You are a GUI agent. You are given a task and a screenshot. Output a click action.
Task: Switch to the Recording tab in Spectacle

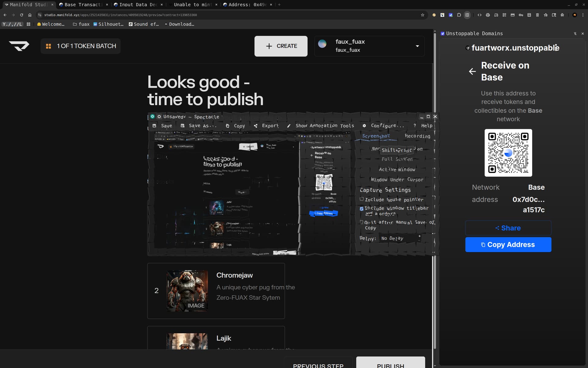click(417, 136)
